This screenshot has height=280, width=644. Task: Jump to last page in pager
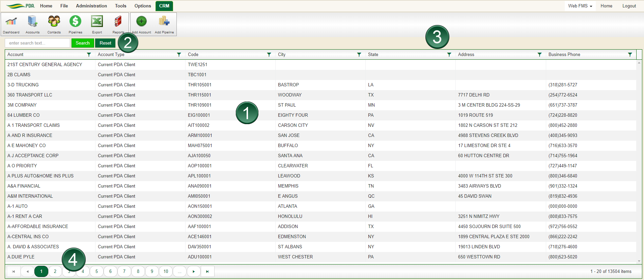[207, 271]
